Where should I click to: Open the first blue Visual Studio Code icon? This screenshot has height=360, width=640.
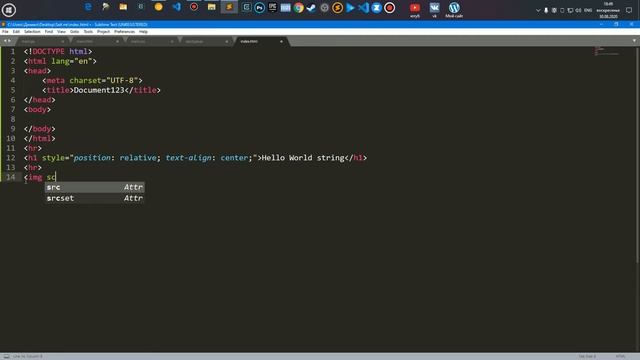click(176, 7)
